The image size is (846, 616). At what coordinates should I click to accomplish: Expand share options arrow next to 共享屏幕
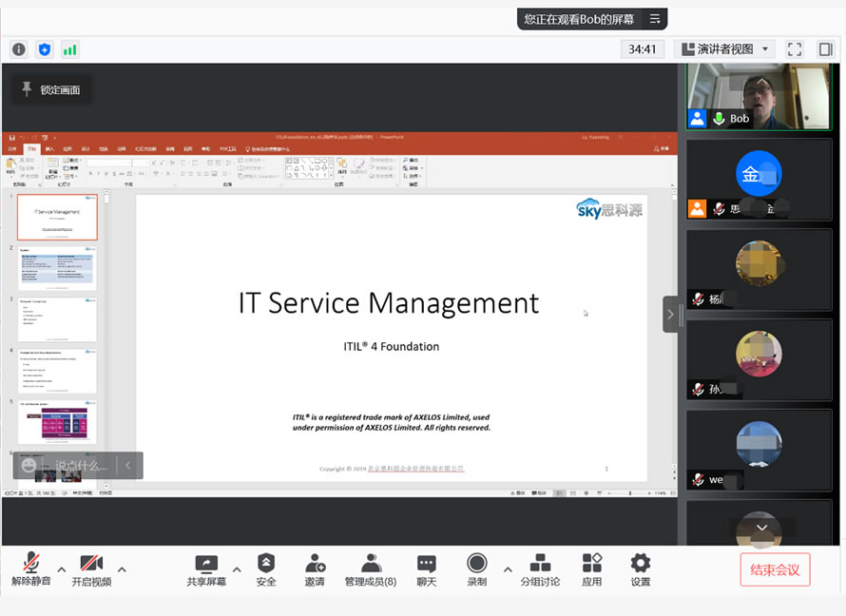(x=237, y=569)
